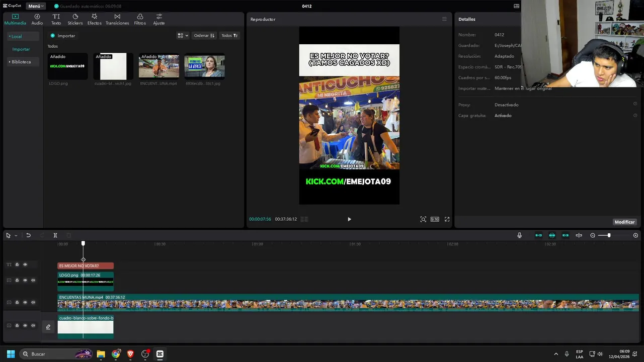The image size is (644, 362).
Task: Lock the text track
Action: 17,264
